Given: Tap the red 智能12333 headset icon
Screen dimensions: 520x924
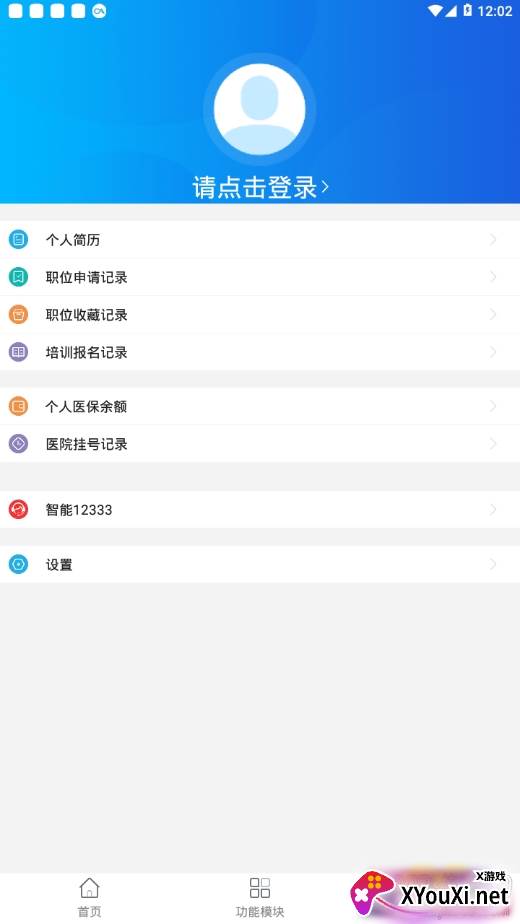Looking at the screenshot, I should (18, 509).
